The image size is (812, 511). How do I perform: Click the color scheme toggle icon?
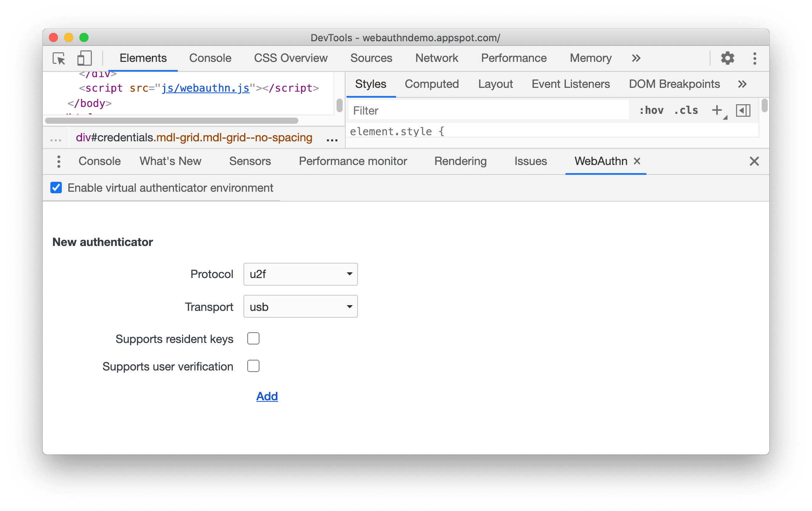pyautogui.click(x=741, y=111)
